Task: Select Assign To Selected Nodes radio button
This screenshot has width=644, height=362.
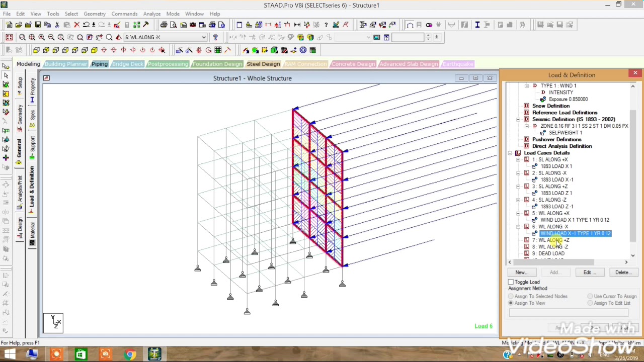Action: point(511,297)
